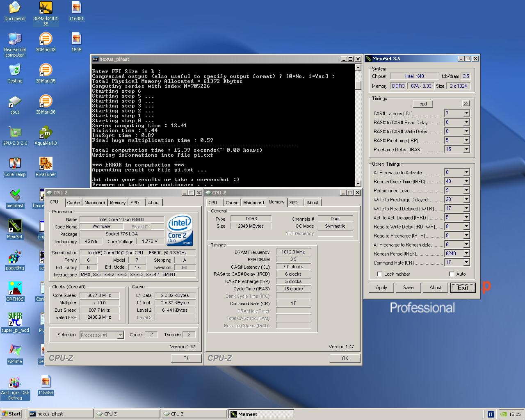Switch to the Cache tab in left CPU-Z

[x=73, y=203]
